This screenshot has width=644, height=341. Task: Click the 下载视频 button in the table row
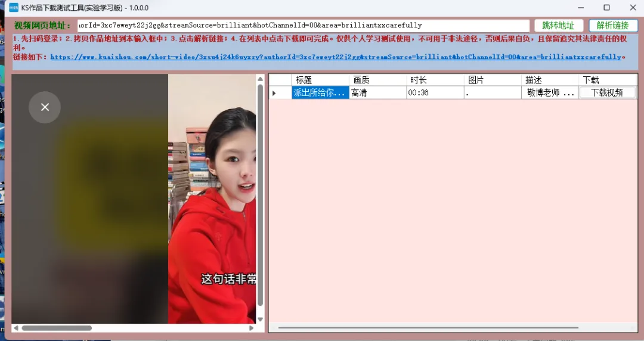(x=607, y=93)
